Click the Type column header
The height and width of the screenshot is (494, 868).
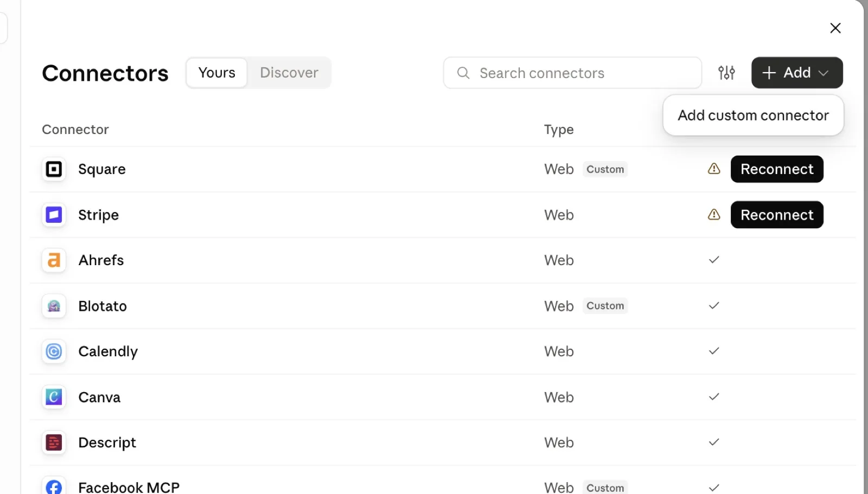tap(559, 130)
